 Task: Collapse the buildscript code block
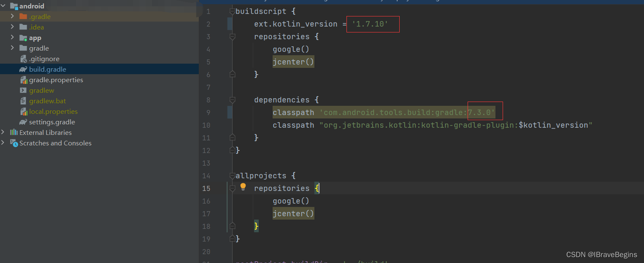click(x=232, y=11)
